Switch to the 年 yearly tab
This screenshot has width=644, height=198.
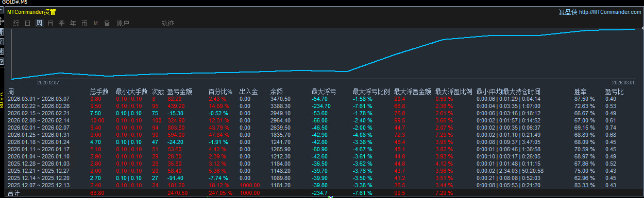[x=73, y=23]
